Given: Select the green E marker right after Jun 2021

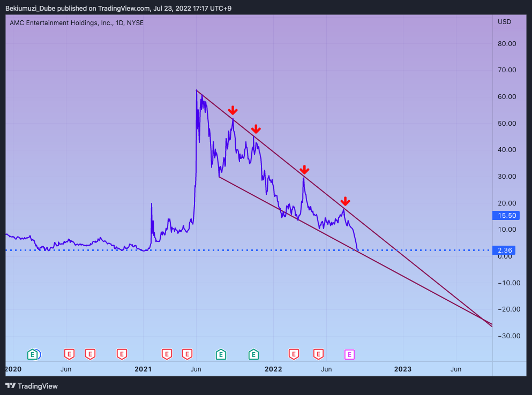Looking at the screenshot, I should tap(221, 355).
